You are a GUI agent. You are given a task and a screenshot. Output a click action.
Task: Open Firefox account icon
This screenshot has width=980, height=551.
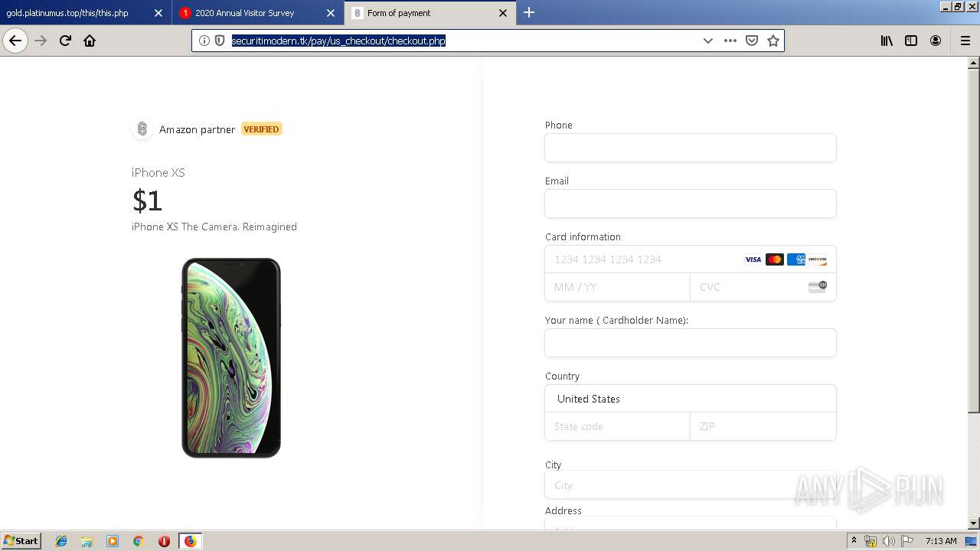(x=936, y=41)
